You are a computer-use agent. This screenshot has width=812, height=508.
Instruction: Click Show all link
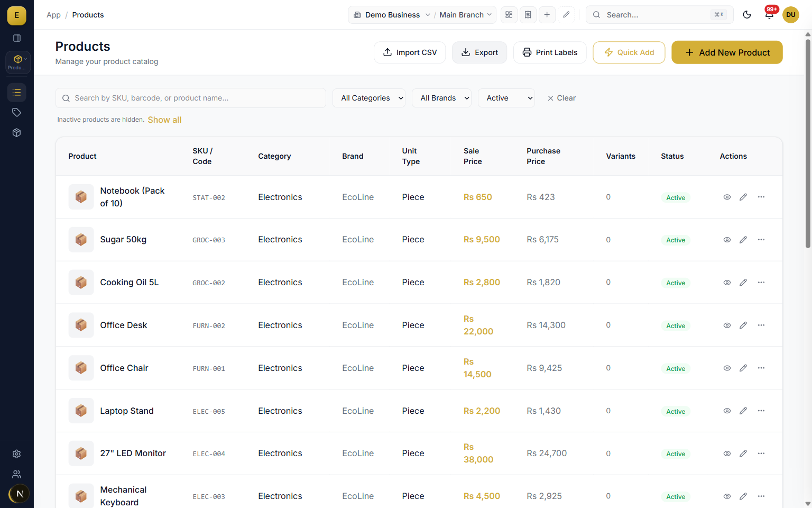pyautogui.click(x=164, y=120)
